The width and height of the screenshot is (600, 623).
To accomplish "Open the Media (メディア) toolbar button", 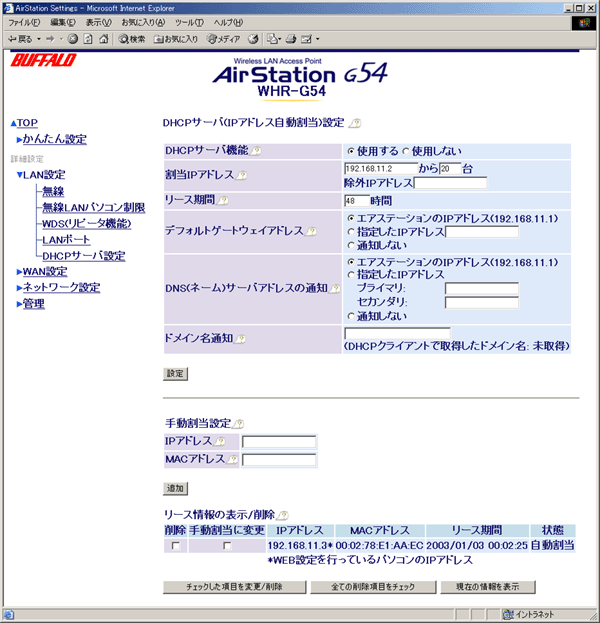I will [224, 39].
